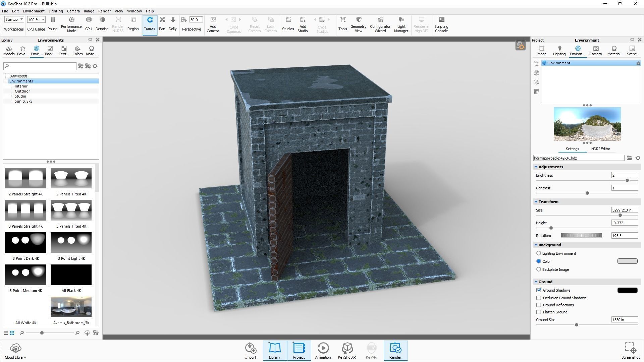Click the Render button at the bottom
644x362 pixels.
pos(395,351)
